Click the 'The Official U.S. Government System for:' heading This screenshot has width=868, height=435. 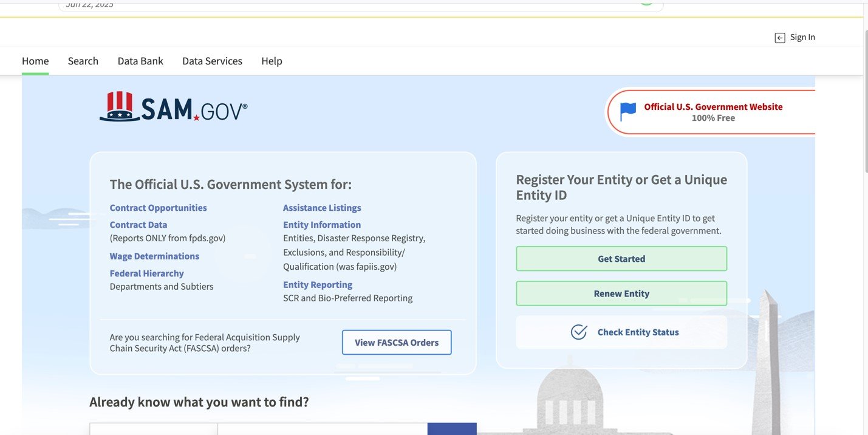tap(230, 184)
